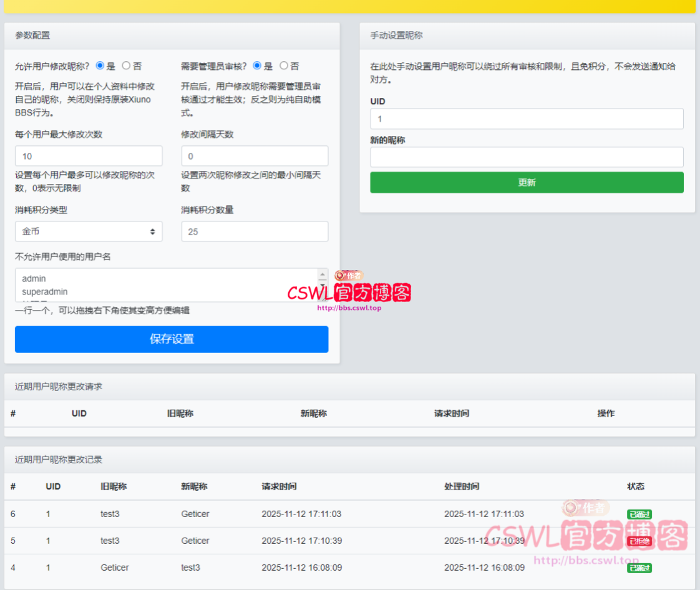Click the 已通过 badge on record 6
This screenshot has height=590, width=700.
tap(638, 515)
